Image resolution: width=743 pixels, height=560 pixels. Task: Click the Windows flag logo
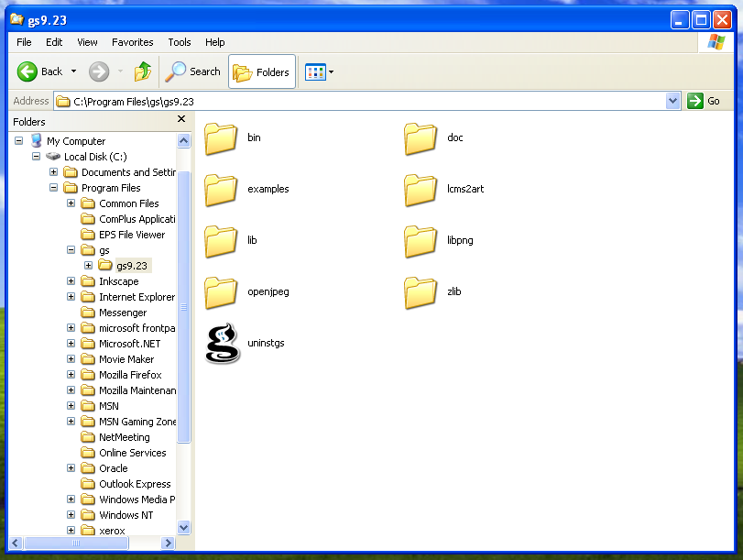tap(716, 42)
